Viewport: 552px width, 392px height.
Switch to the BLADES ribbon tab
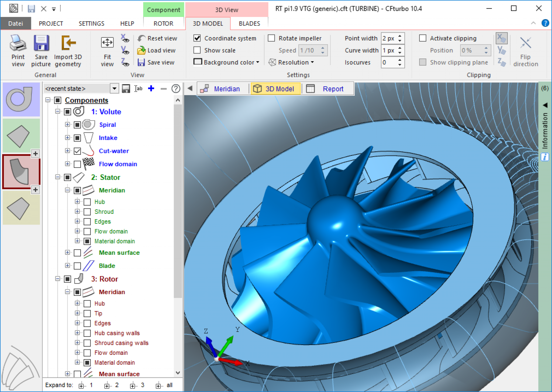click(249, 23)
